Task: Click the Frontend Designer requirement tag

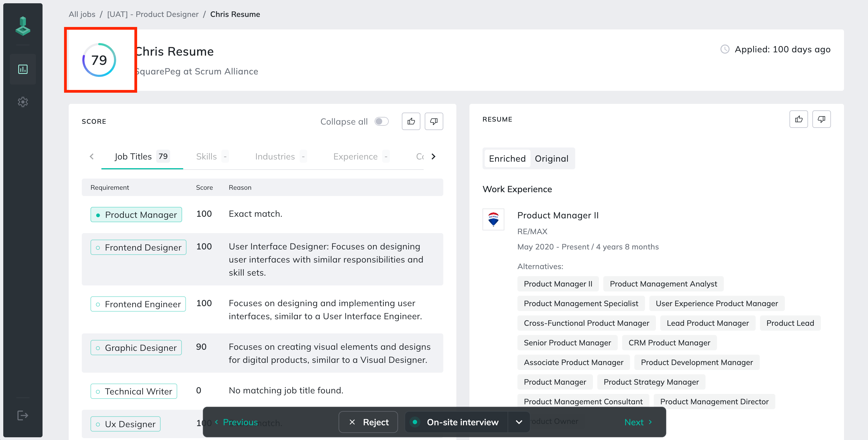Action: coord(138,247)
